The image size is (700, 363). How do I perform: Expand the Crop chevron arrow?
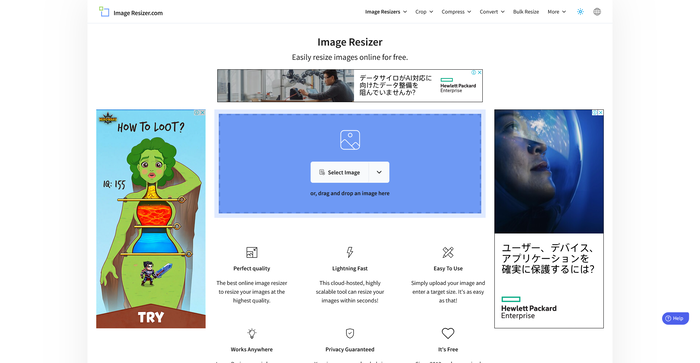[431, 12]
